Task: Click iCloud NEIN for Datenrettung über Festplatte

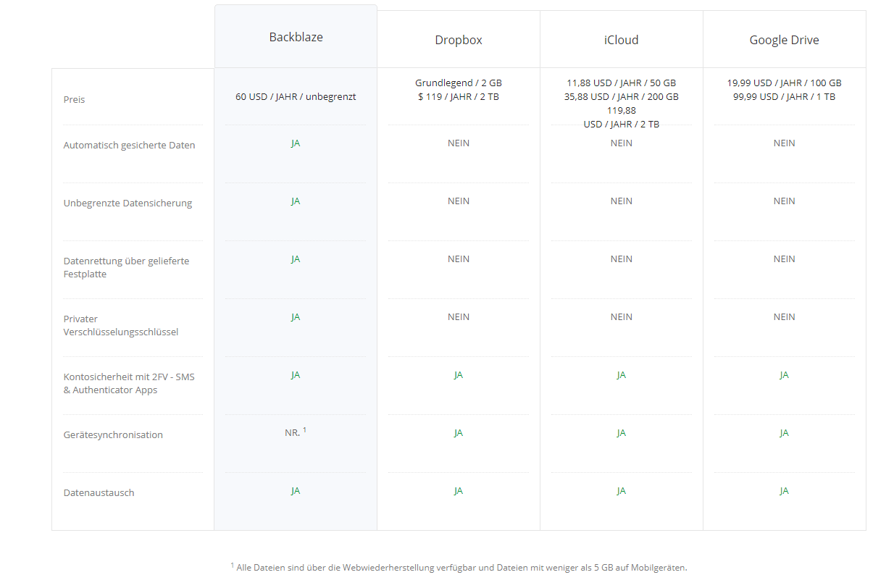Action: tap(622, 259)
